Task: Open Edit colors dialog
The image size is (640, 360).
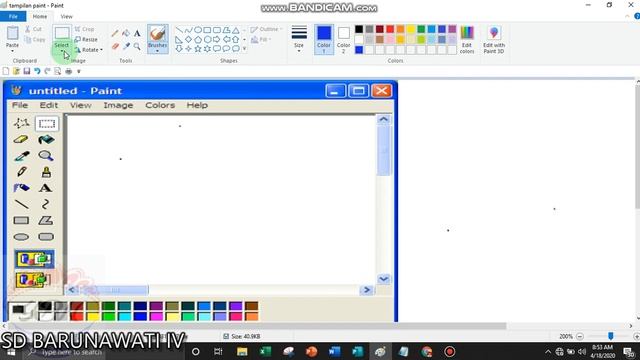Action: [467, 40]
